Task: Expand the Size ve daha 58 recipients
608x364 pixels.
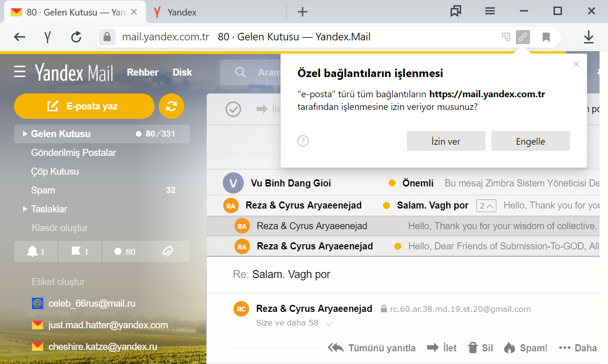Action: click(x=294, y=323)
